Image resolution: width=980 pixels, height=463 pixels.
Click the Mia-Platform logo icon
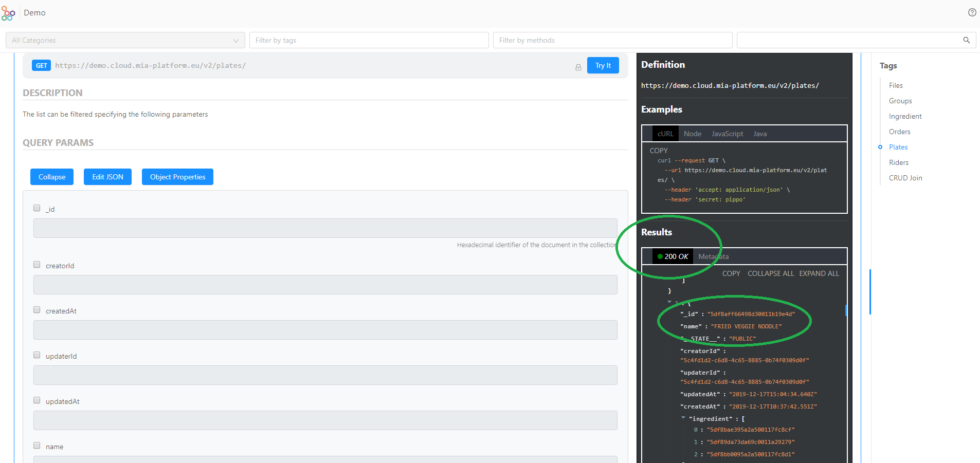tap(8, 13)
